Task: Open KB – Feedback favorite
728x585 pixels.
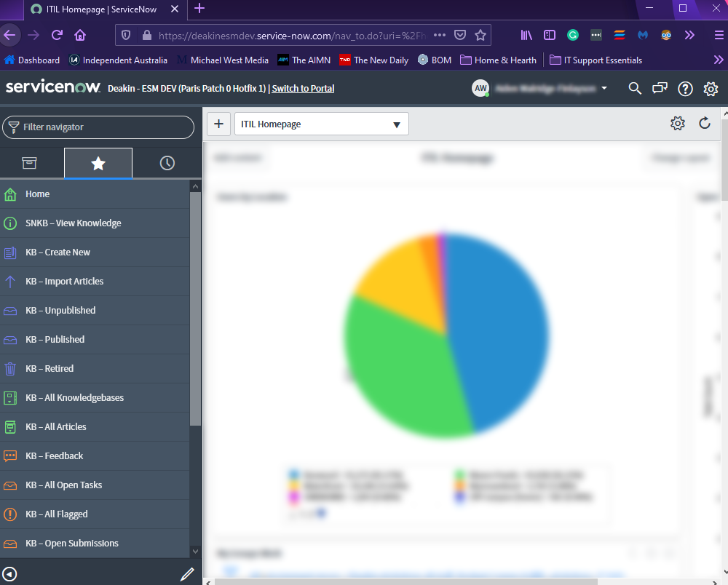Action: (95, 456)
